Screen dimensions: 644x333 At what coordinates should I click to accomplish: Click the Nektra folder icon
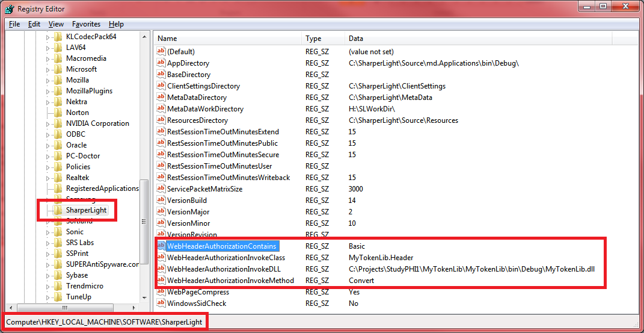pos(58,102)
